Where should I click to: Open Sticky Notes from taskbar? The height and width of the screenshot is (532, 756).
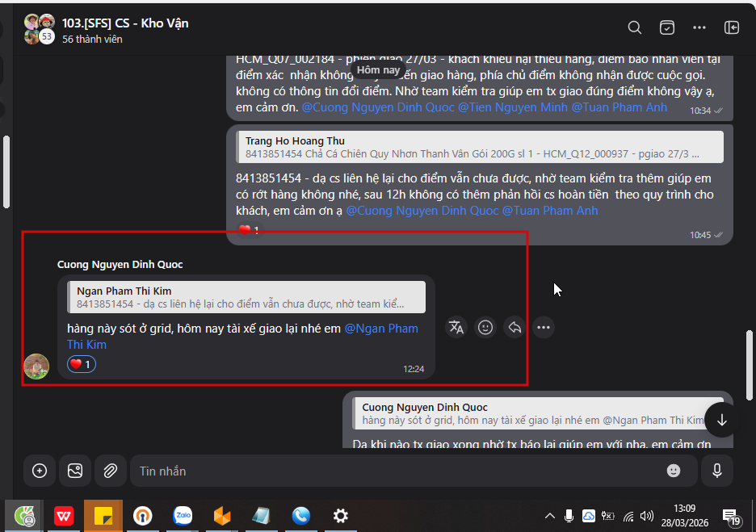coord(103,516)
